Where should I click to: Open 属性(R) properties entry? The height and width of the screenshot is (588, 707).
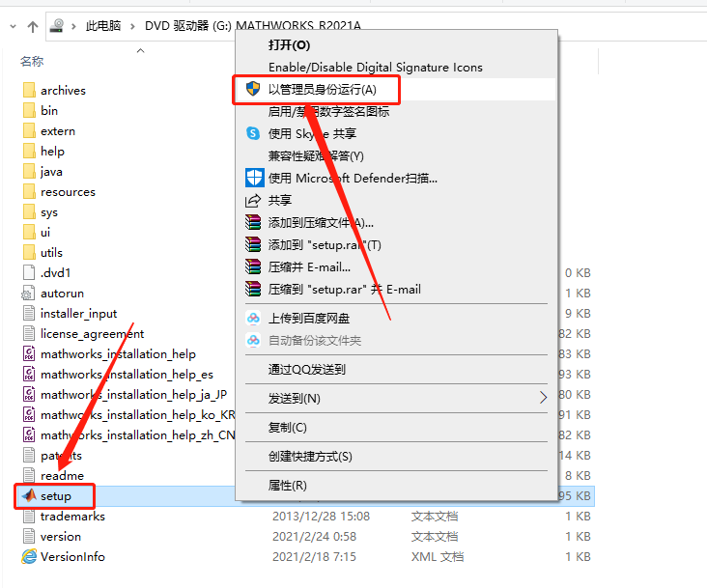point(287,486)
